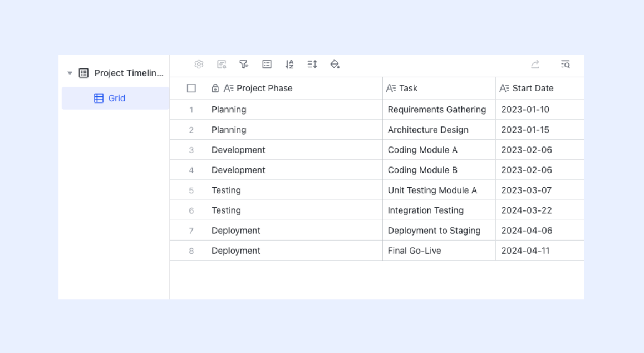Open the view settings gear icon
This screenshot has width=644, height=353.
tap(199, 64)
